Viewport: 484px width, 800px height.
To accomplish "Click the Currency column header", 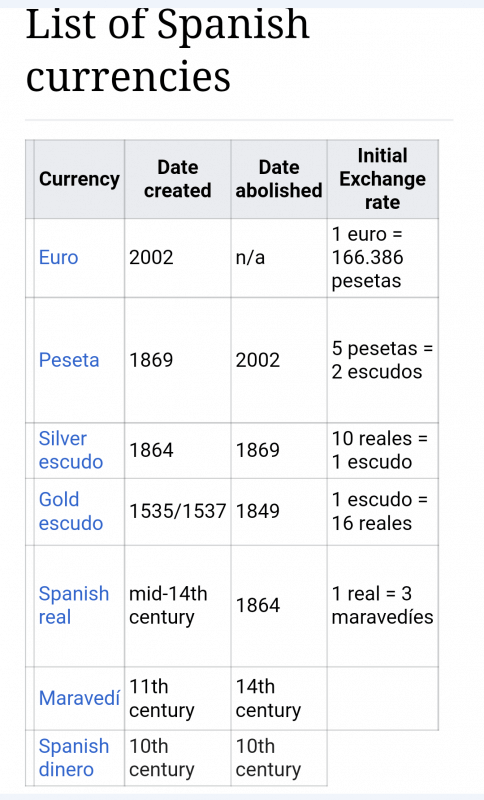I will 79,179.
